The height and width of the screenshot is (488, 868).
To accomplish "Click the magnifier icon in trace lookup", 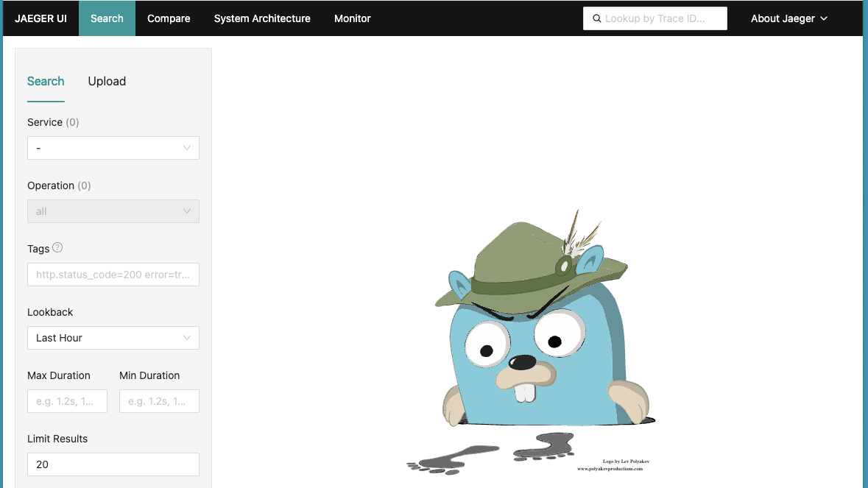I will pos(597,18).
